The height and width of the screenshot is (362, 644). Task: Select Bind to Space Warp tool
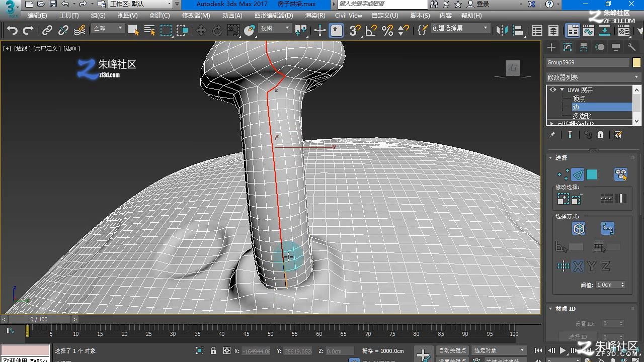[x=79, y=31]
